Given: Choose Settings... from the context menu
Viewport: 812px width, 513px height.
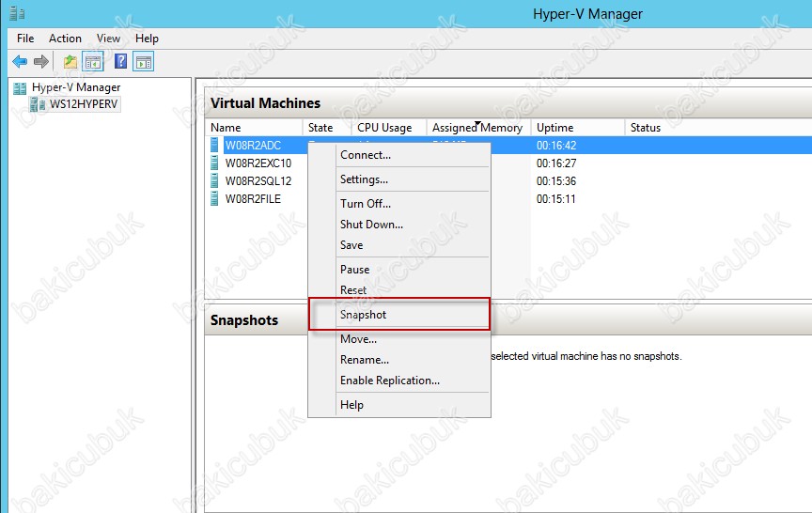Looking at the screenshot, I should 399,179.
